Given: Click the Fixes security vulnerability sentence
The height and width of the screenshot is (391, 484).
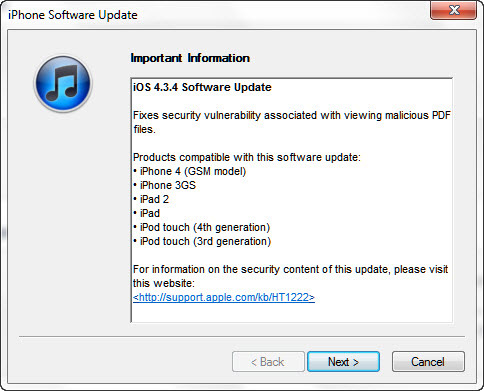Looking at the screenshot, I should pos(292,122).
